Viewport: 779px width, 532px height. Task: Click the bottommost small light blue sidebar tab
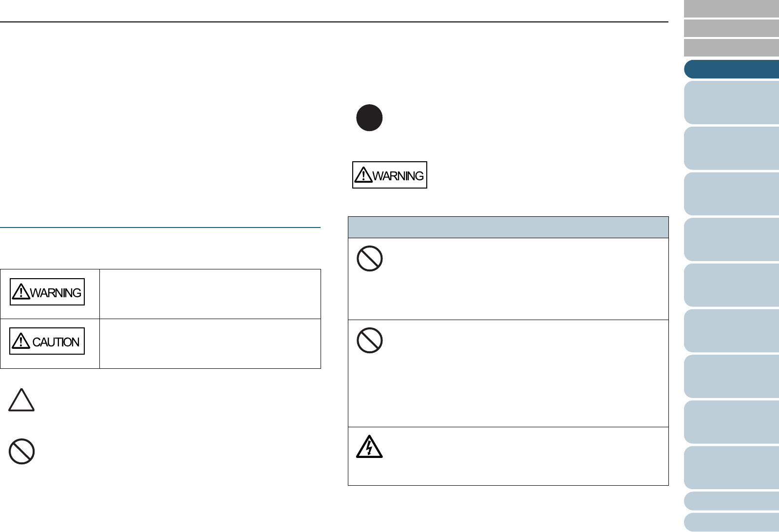731,522
